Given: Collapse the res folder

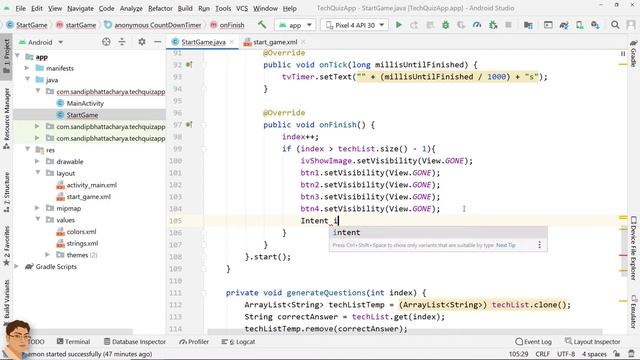Looking at the screenshot, I should click(x=27, y=149).
